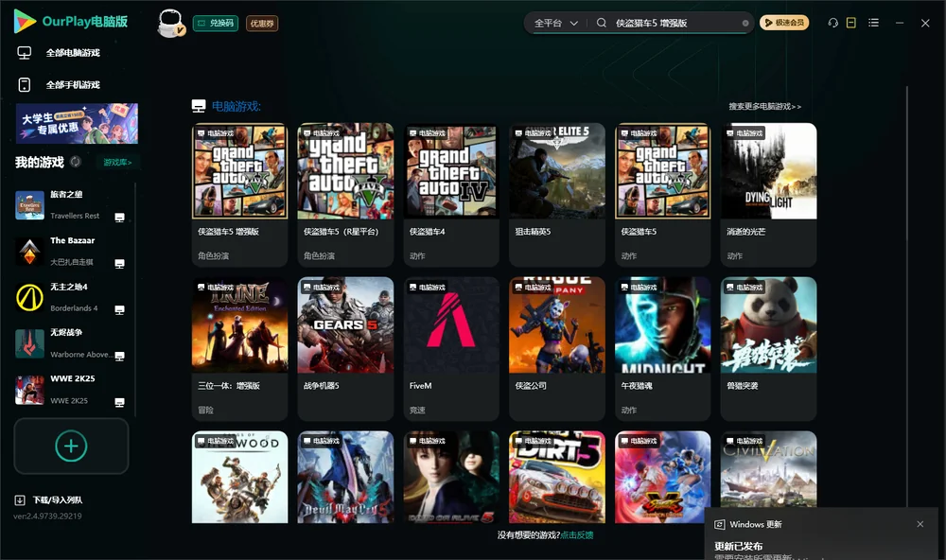
Task: Open 狙击精英5 game card
Action: (x=557, y=195)
